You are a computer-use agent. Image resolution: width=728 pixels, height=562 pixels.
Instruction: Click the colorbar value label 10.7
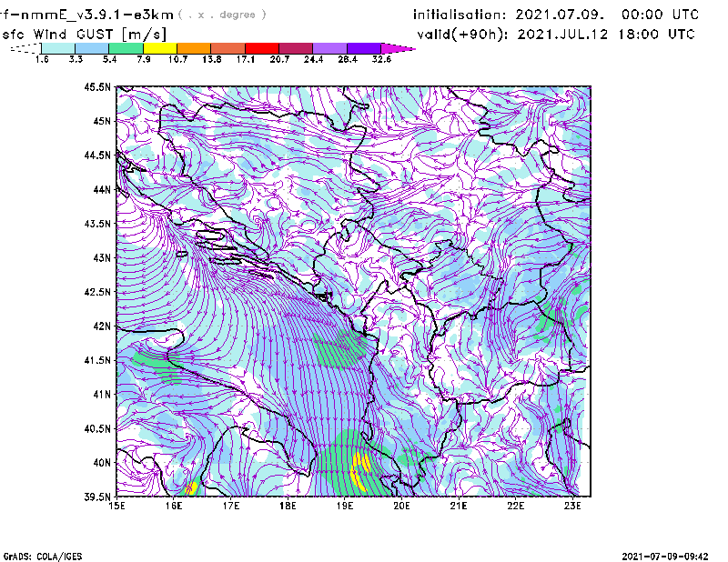tap(177, 59)
